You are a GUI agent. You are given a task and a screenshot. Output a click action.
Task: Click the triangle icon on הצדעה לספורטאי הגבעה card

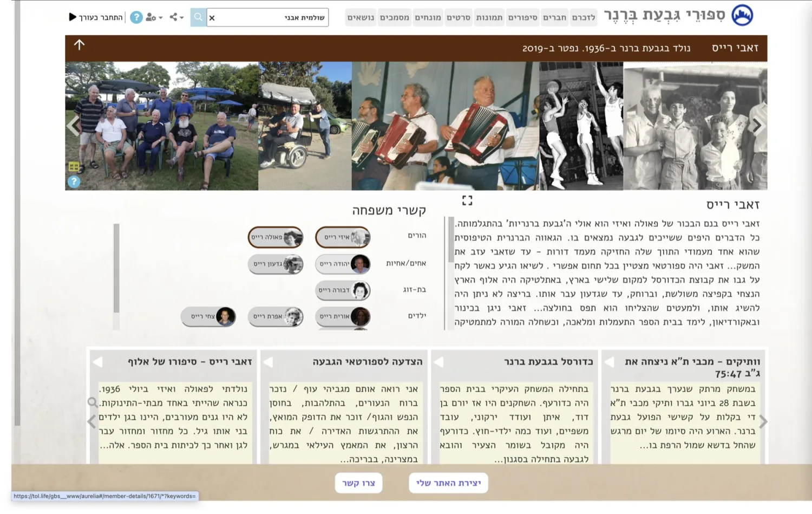[268, 362]
